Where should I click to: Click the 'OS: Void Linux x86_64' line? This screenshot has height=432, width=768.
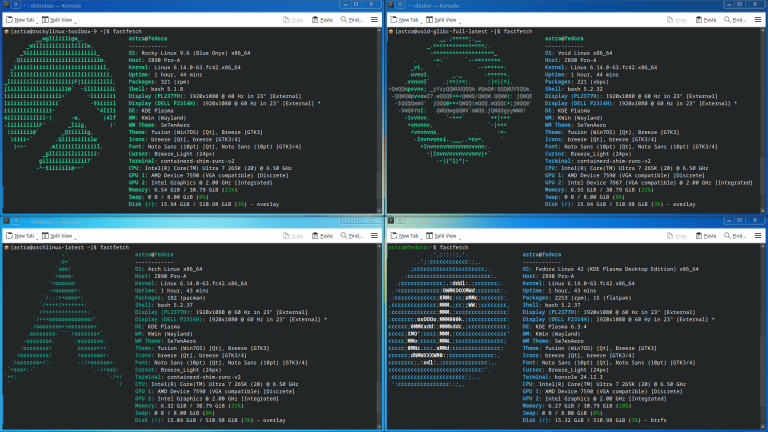pos(578,53)
